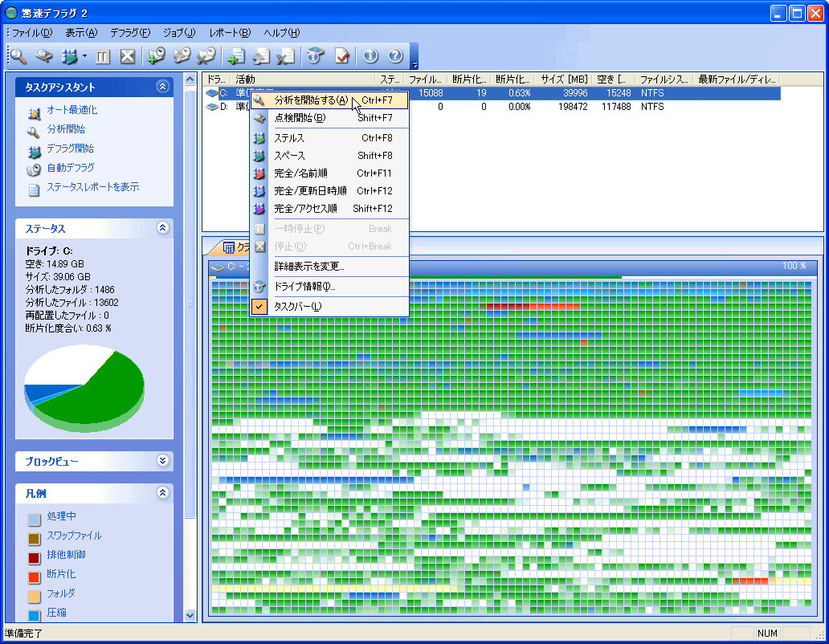Click オート最適化 link in task assistant

[x=72, y=110]
